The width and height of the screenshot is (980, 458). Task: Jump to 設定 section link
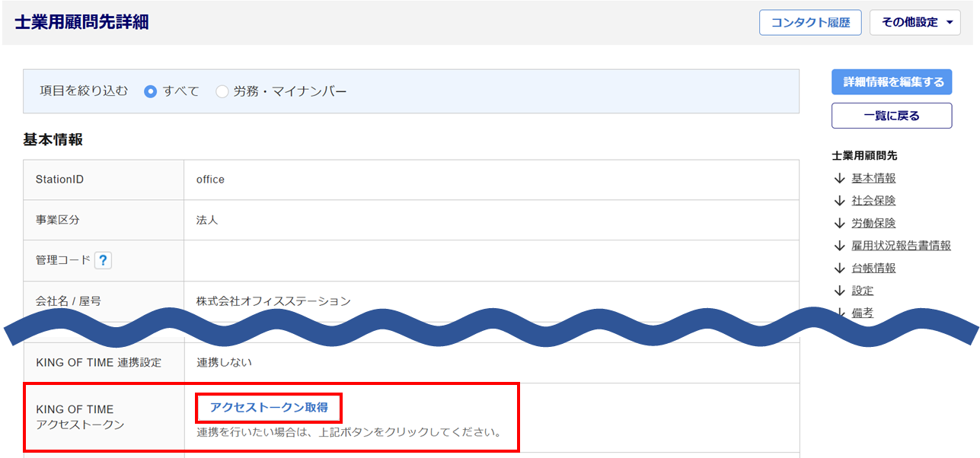click(863, 291)
